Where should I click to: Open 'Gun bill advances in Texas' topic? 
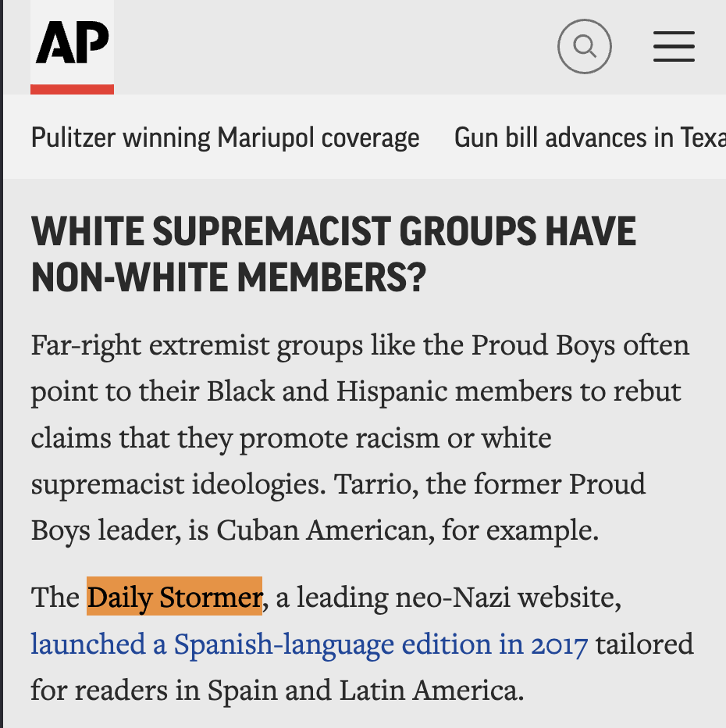[x=589, y=138]
